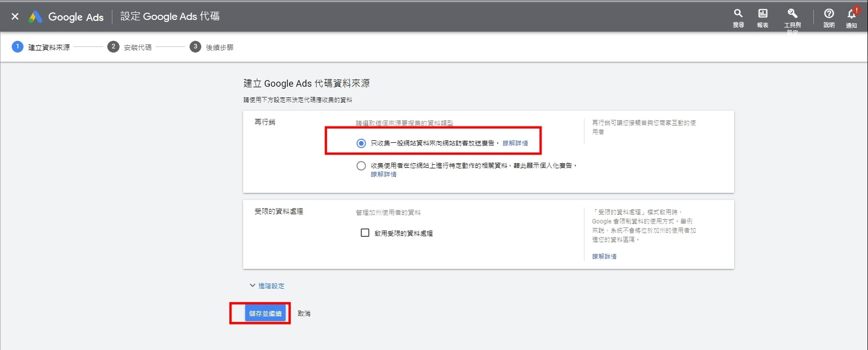Click 受限的資料處理 section label

(x=279, y=211)
